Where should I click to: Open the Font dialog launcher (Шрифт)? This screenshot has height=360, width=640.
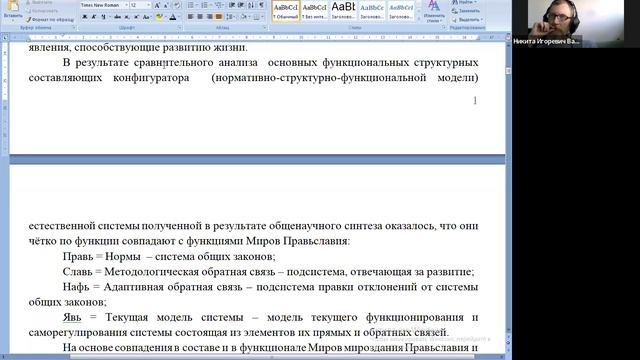click(x=180, y=28)
